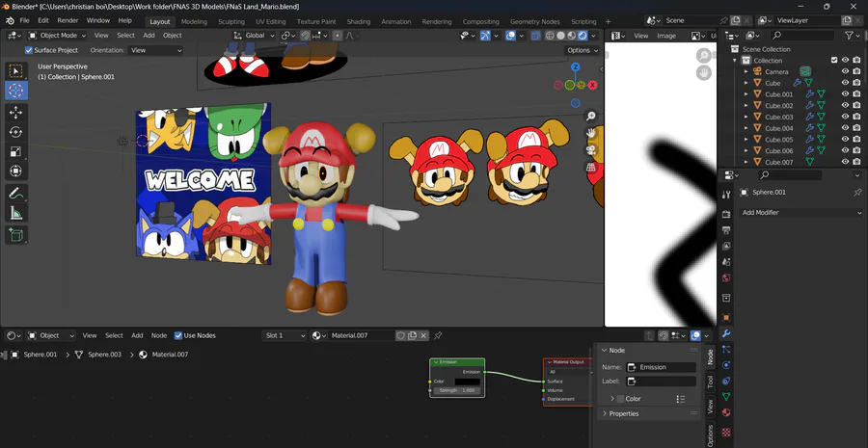
Task: Toggle camera view in 3D viewport
Action: click(591, 150)
